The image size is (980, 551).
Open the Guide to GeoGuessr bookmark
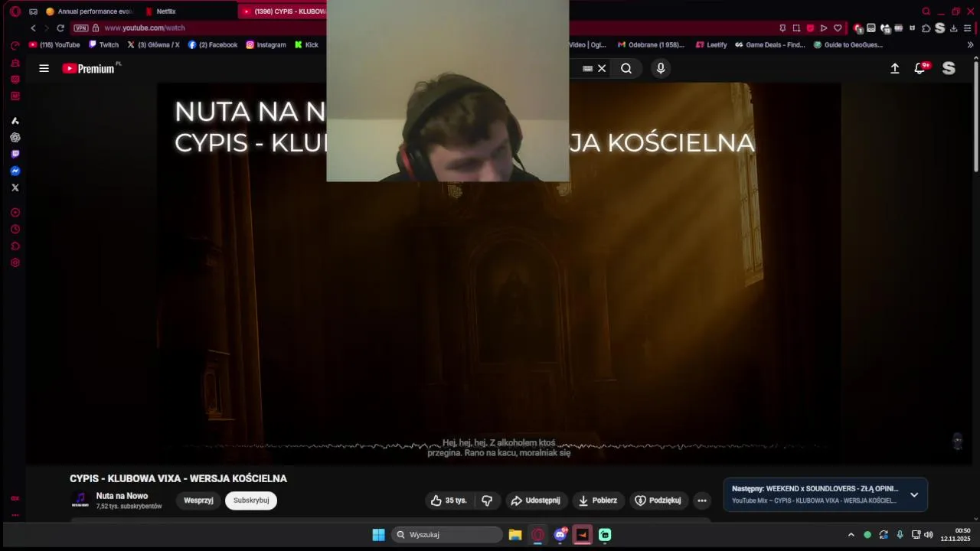coord(848,45)
